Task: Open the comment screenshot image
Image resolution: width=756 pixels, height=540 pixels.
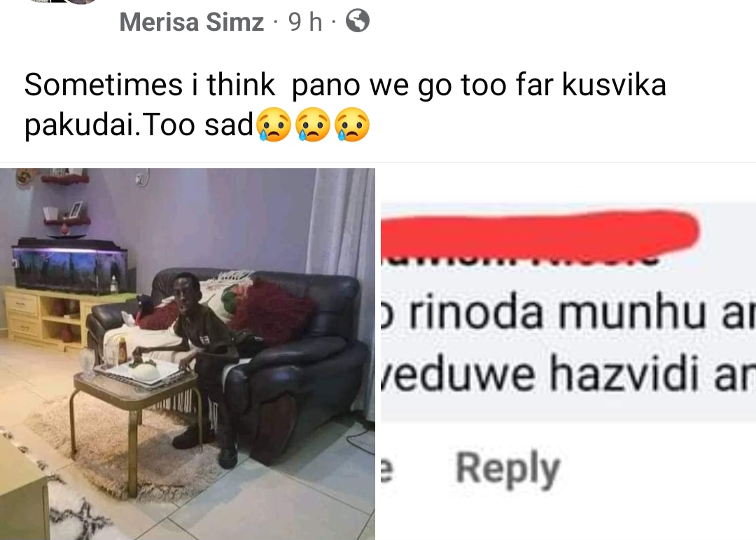Action: 568,354
